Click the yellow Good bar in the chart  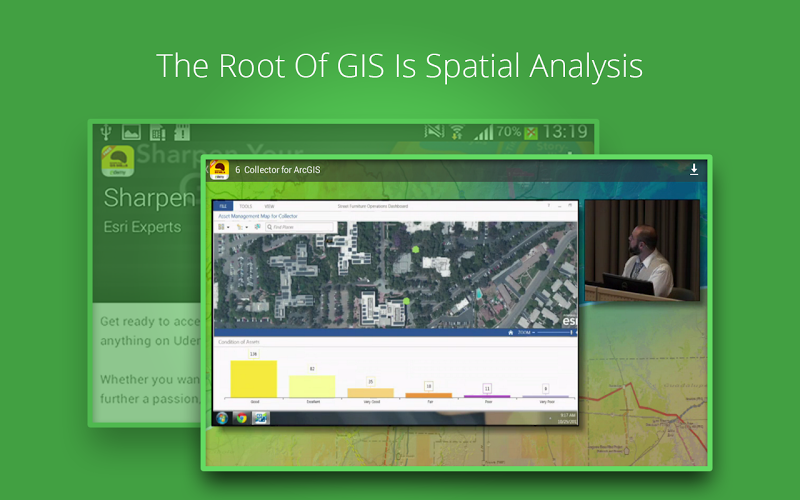click(254, 379)
